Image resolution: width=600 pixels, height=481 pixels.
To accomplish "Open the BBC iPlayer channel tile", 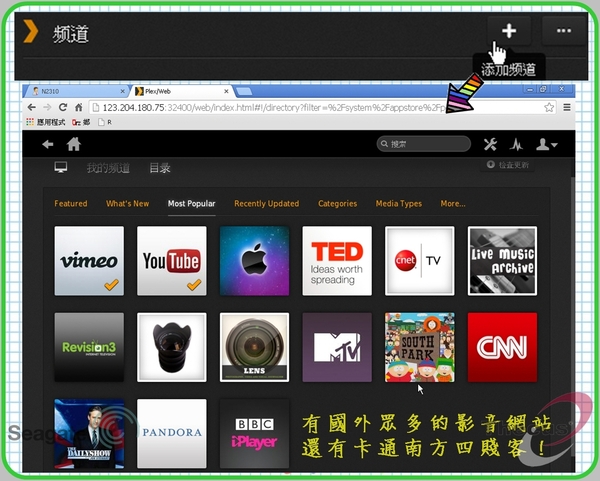I will 254,434.
